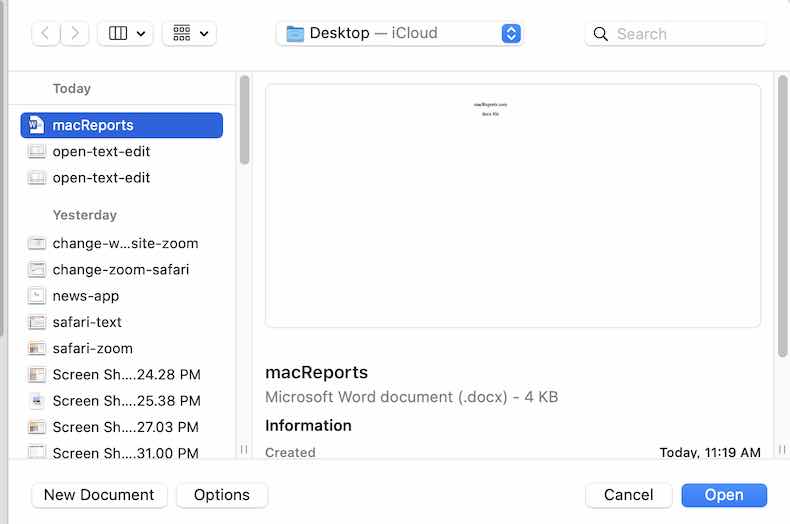Go back with the left chevron button
This screenshot has height=524, width=790.
(45, 34)
